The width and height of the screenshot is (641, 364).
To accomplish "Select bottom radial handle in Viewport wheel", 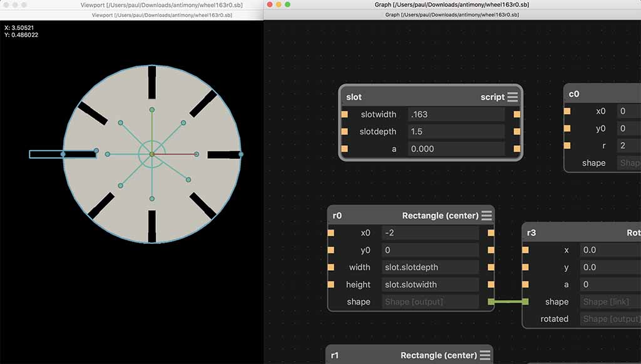I will [152, 198].
